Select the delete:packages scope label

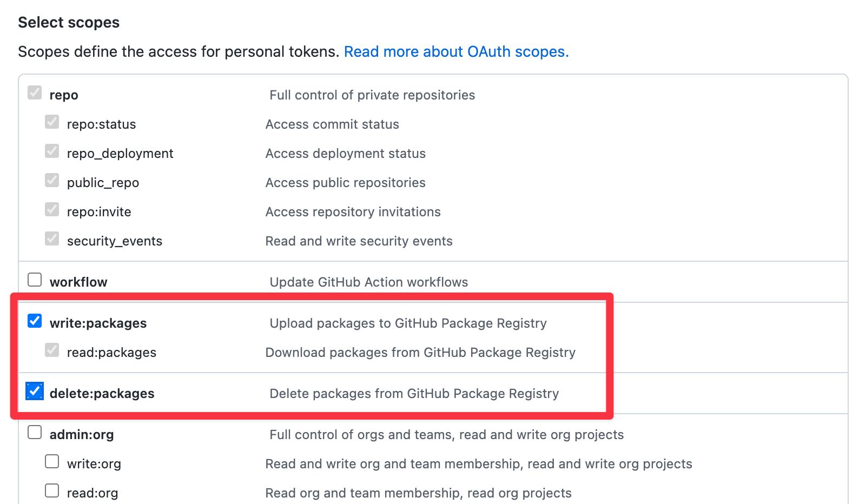point(102,394)
